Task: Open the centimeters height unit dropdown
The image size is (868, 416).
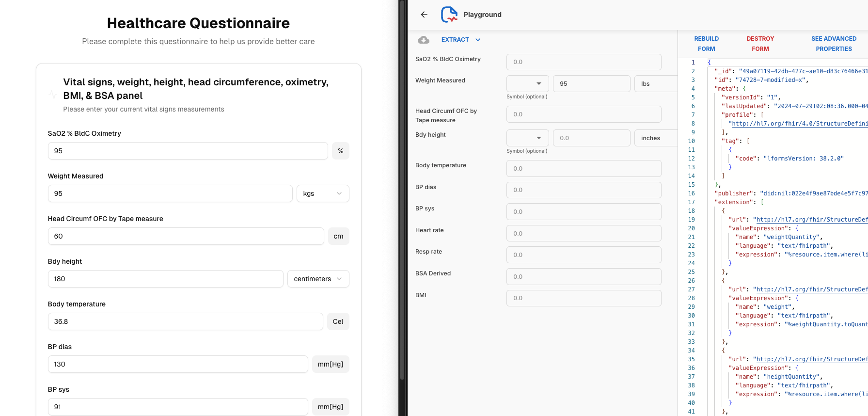Action: coord(318,279)
